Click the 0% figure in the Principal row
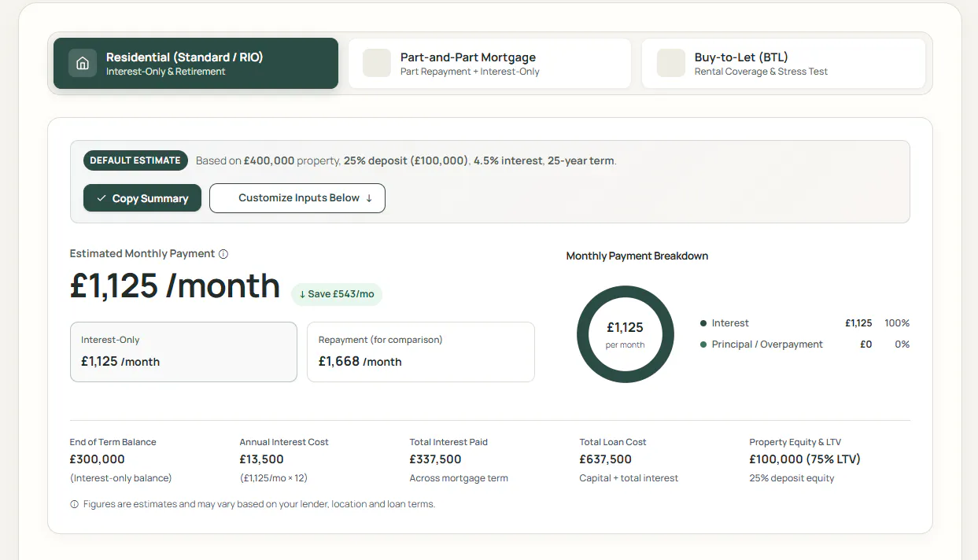978x560 pixels. point(902,344)
